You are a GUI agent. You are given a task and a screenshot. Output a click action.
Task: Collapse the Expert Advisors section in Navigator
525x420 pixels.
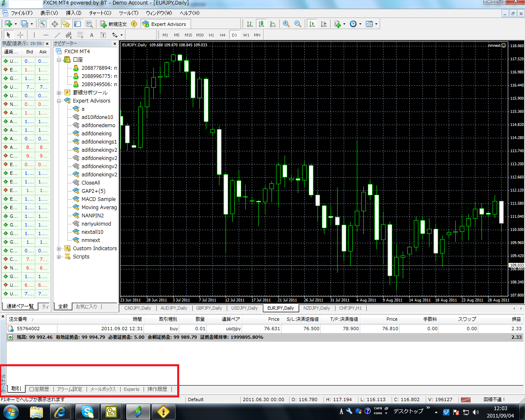tap(59, 100)
